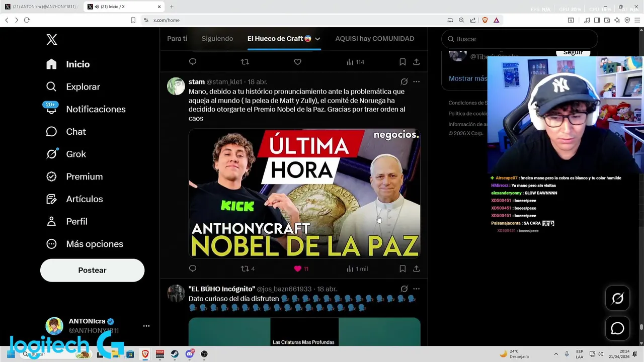Switch to the Siguiendo tab

[x=217, y=39]
